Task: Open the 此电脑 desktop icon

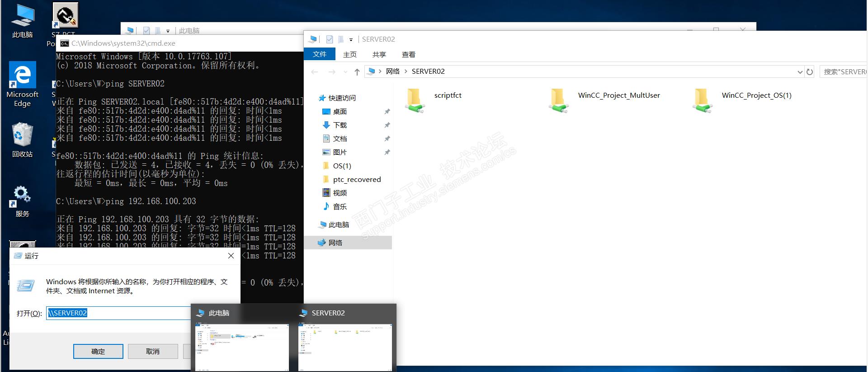Action: [23, 21]
